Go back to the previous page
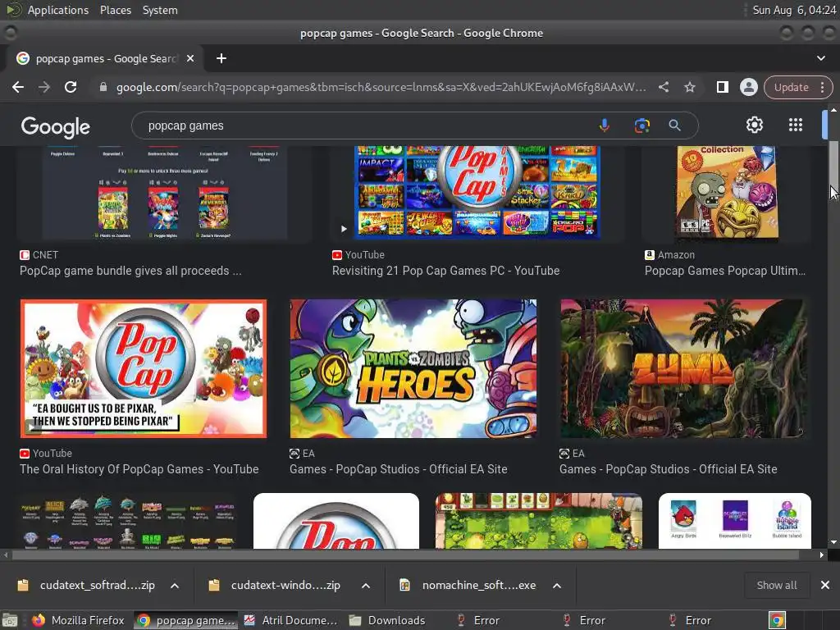The width and height of the screenshot is (840, 630). click(x=18, y=87)
